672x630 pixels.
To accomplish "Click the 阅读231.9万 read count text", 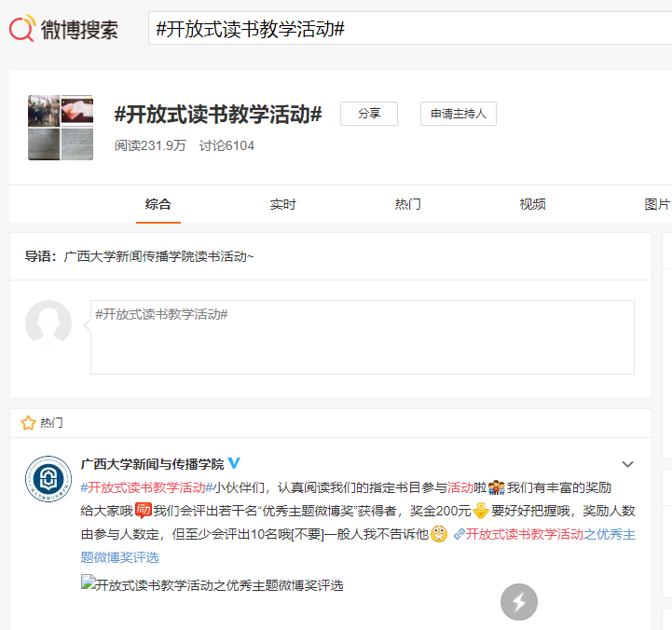I will pyautogui.click(x=150, y=145).
